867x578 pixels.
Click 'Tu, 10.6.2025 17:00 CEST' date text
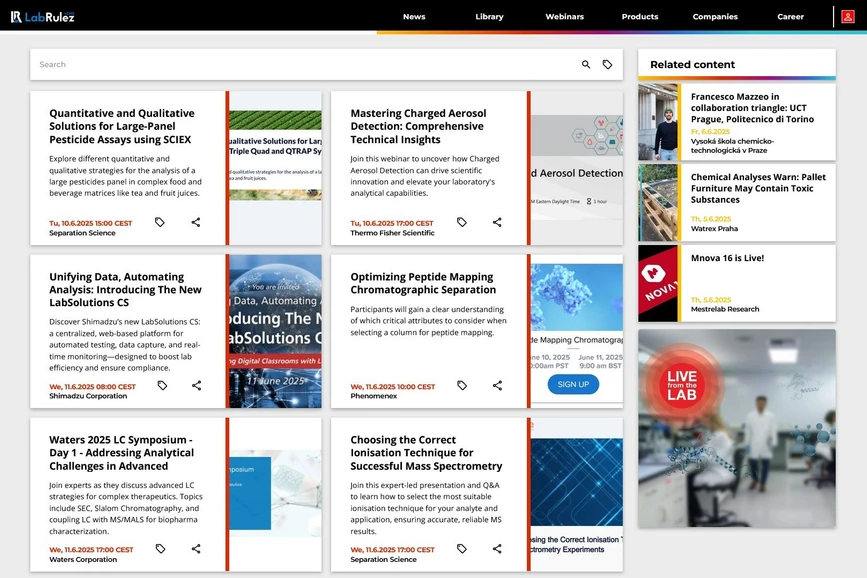pyautogui.click(x=391, y=223)
